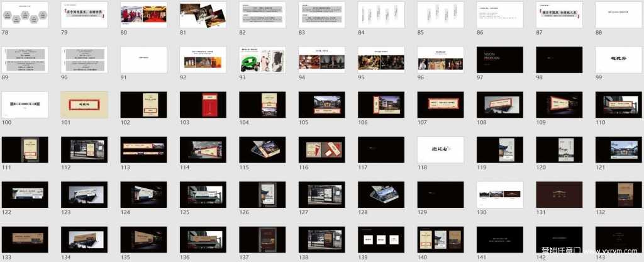Open slide 105 with courtyard building image
This screenshot has width=644, height=262.
pos(321,105)
